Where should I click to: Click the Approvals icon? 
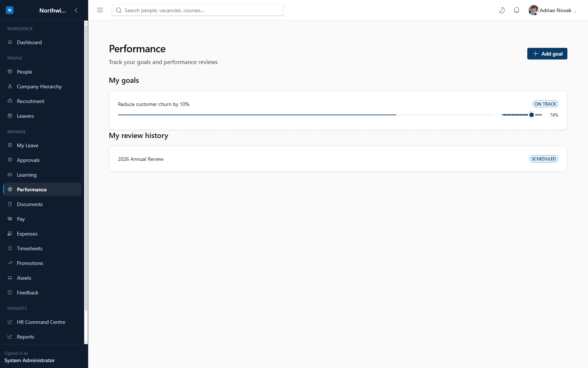[10, 160]
